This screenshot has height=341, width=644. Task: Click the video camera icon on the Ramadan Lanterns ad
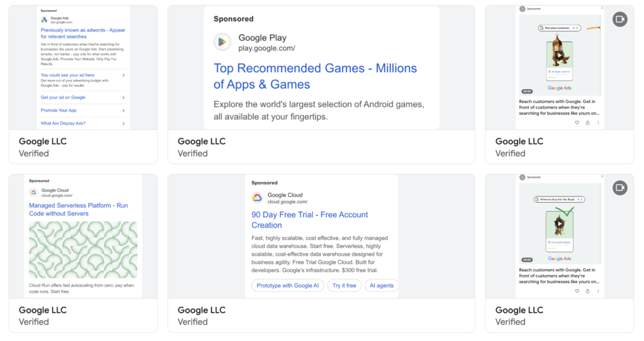619,19
